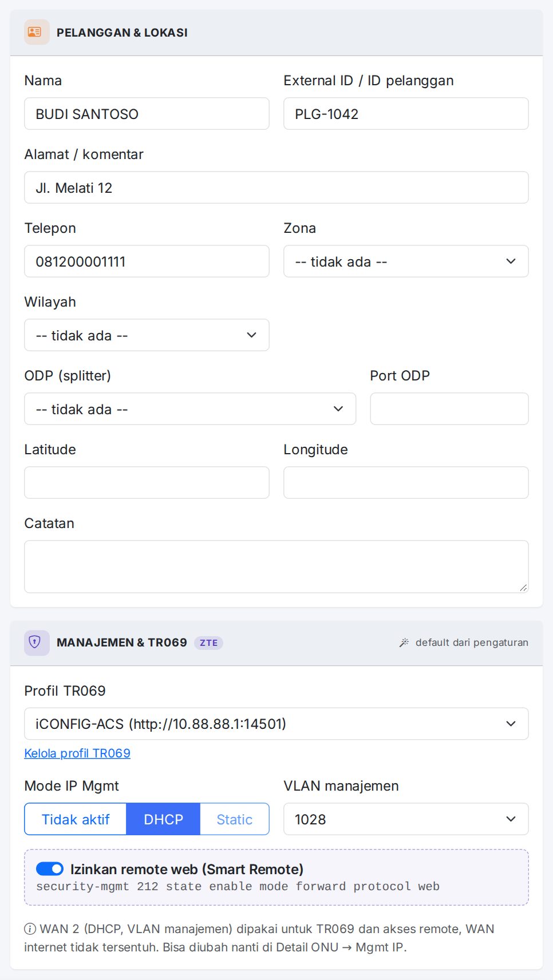Select Static IP management mode

point(235,819)
